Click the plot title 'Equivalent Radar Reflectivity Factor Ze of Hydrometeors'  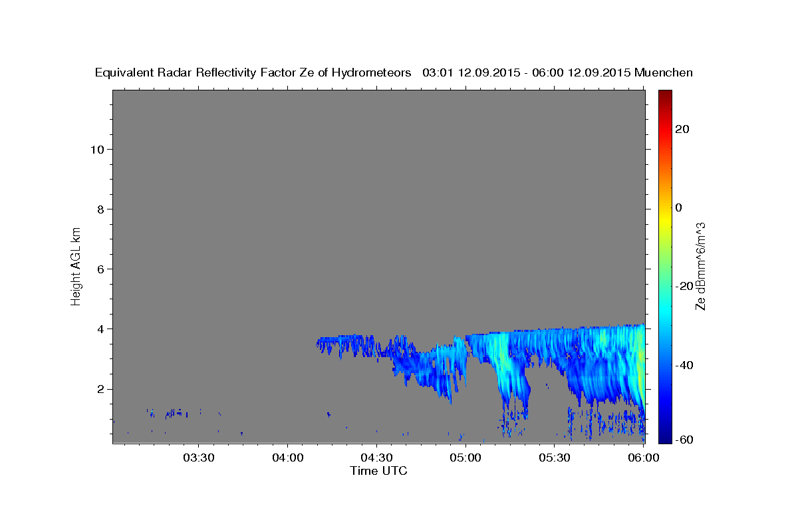point(253,72)
